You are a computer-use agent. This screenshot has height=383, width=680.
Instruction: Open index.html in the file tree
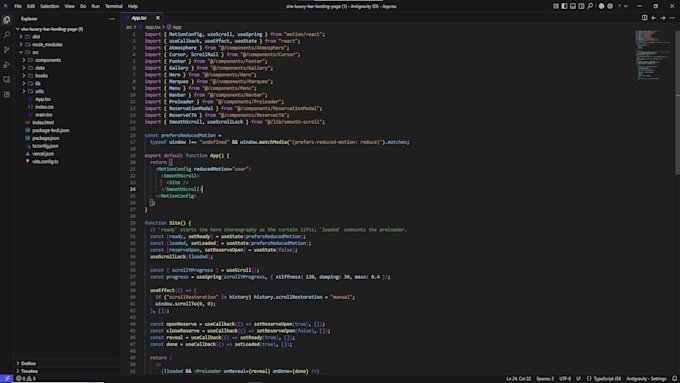click(42, 123)
